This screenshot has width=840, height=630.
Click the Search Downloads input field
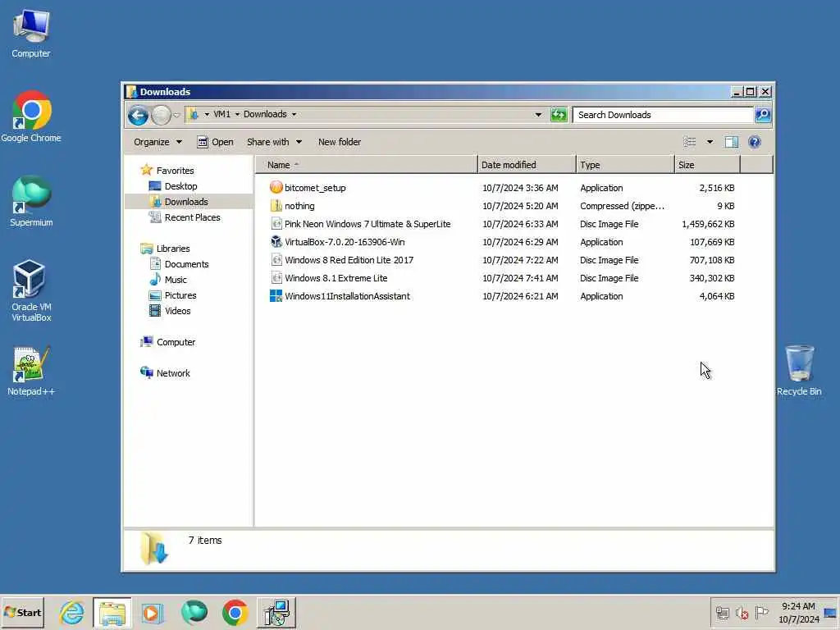tap(663, 115)
